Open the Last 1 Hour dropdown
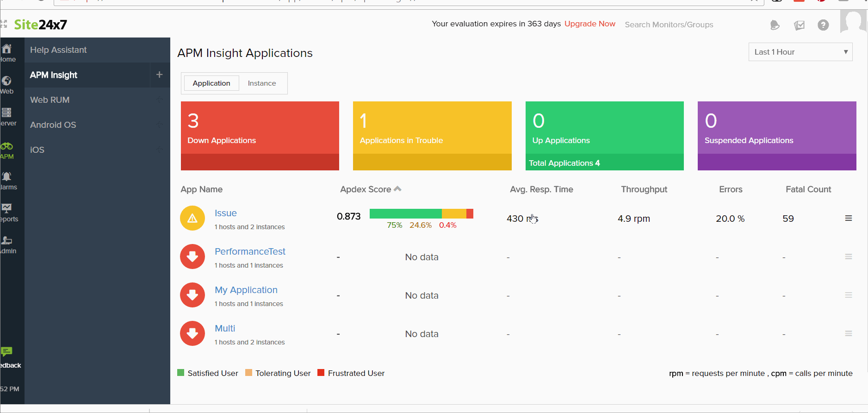Viewport: 868px width, 413px height. pos(800,52)
